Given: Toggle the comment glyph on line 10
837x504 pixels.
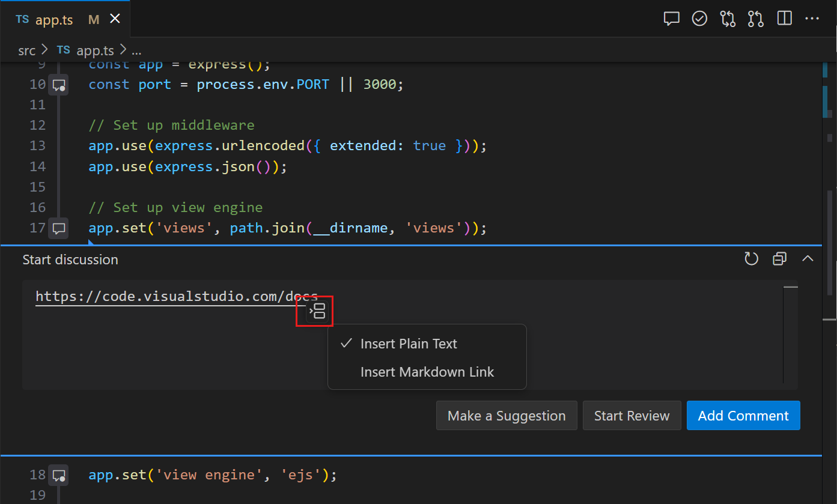Looking at the screenshot, I should (x=58, y=85).
